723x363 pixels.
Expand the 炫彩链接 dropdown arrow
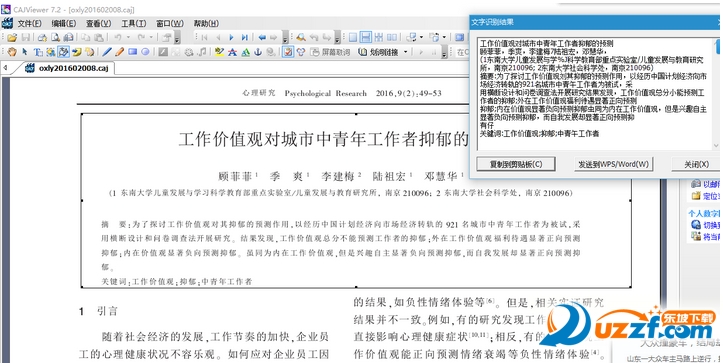[x=405, y=52]
